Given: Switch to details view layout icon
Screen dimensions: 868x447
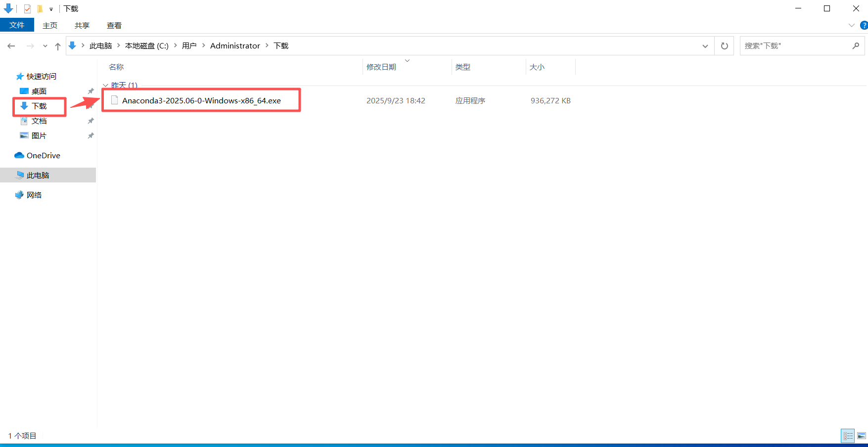Looking at the screenshot, I should pyautogui.click(x=848, y=436).
